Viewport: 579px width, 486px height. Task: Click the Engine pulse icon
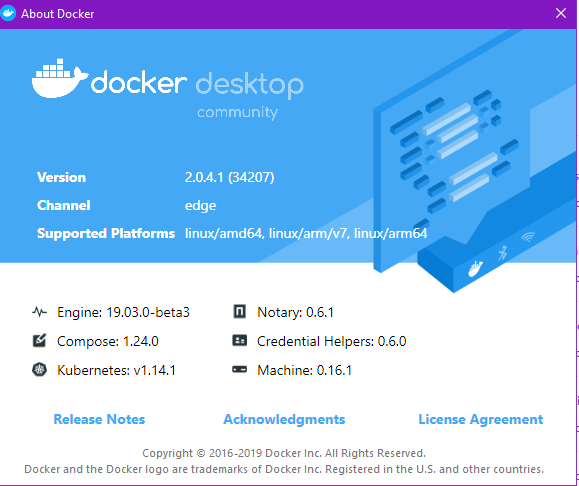[x=40, y=312]
